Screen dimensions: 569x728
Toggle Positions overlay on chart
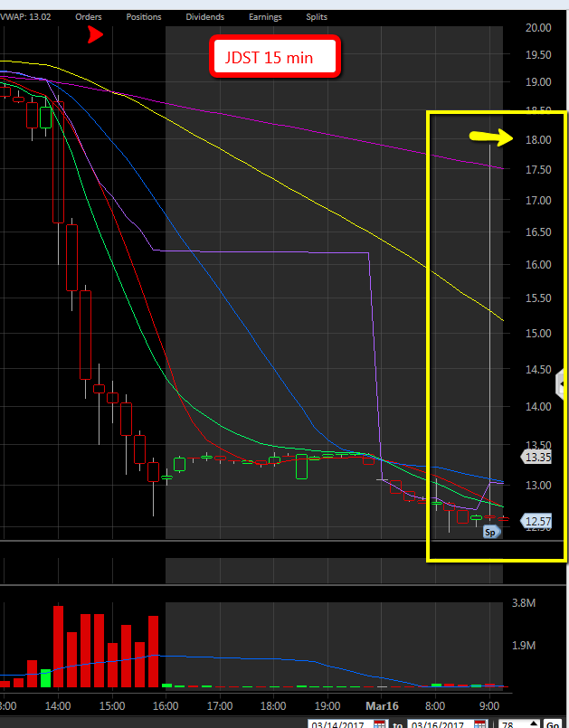144,17
